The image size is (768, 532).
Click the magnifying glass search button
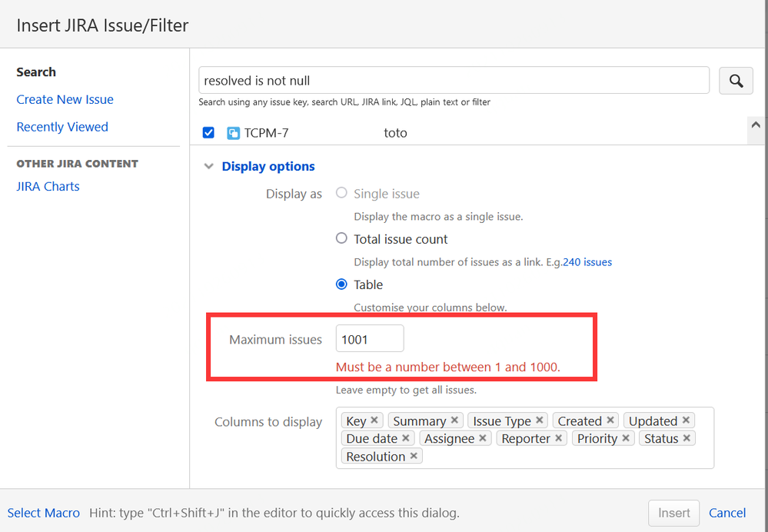pos(736,81)
